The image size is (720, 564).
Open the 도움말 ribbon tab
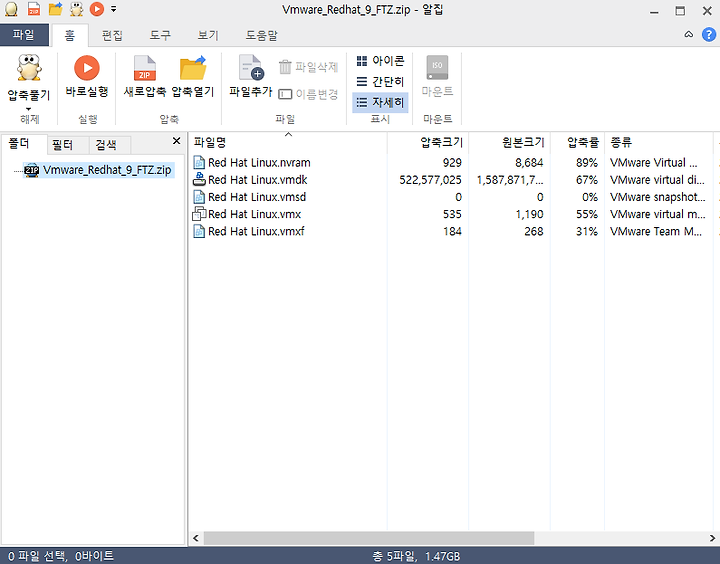click(x=261, y=35)
